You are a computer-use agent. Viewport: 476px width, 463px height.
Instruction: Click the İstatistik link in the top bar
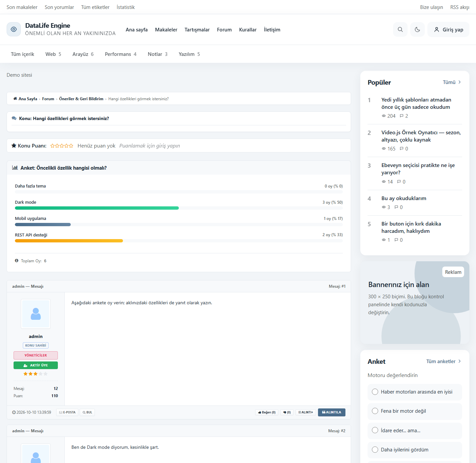[126, 7]
